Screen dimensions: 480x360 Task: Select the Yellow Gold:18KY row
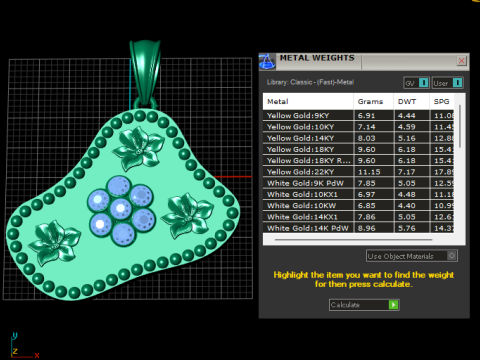tap(358, 150)
